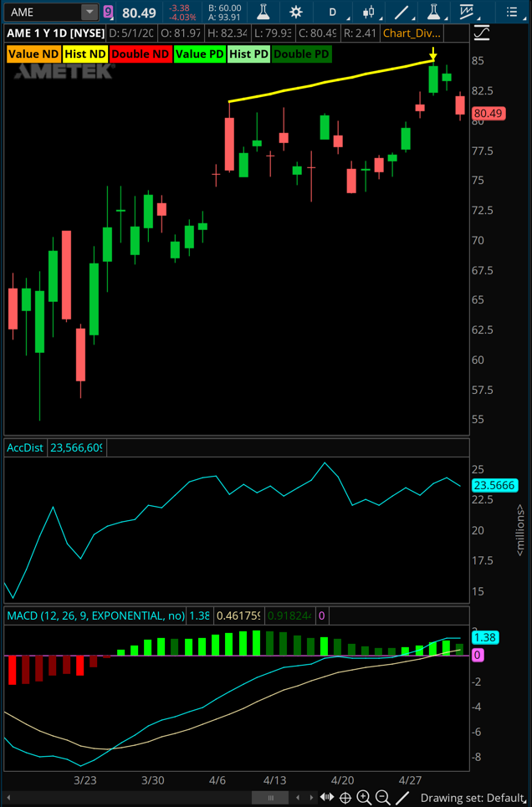The width and height of the screenshot is (532, 807).
Task: Open the flask Studies icon left of gear
Action: tap(263, 12)
